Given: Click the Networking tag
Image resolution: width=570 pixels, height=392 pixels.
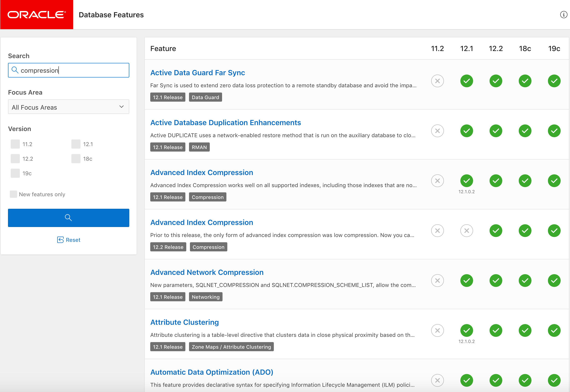Looking at the screenshot, I should (205, 297).
